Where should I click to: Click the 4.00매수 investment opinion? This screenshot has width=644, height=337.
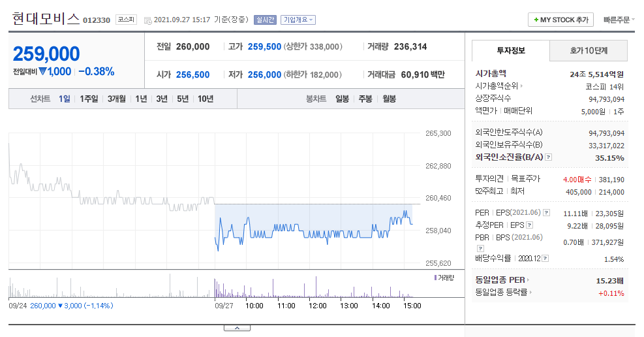click(577, 180)
